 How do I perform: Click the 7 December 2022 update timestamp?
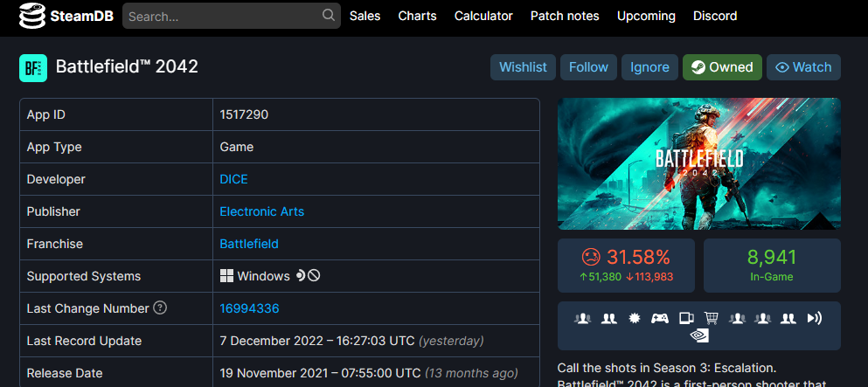317,341
